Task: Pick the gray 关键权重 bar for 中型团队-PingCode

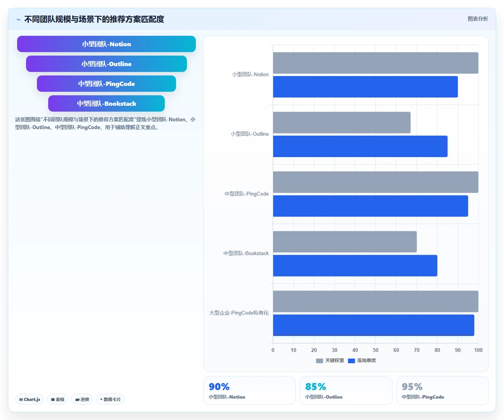Action: point(376,182)
